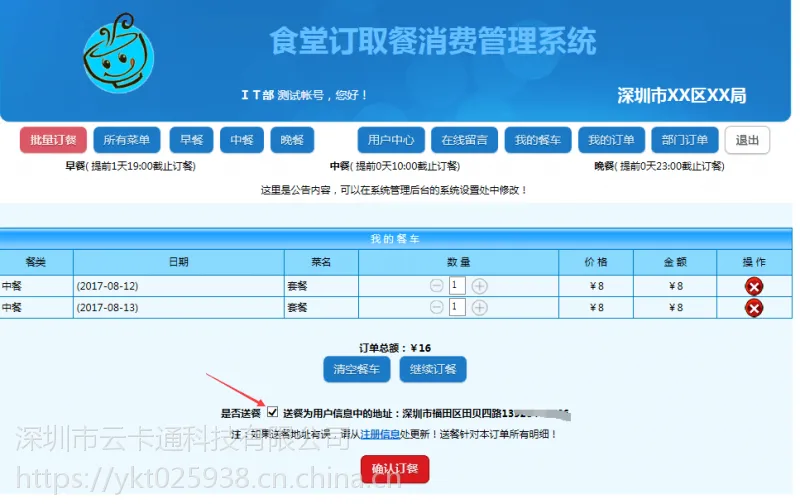The width and height of the screenshot is (800, 504).
Task: Click quantity field for 2017-08-13 row
Action: [457, 307]
